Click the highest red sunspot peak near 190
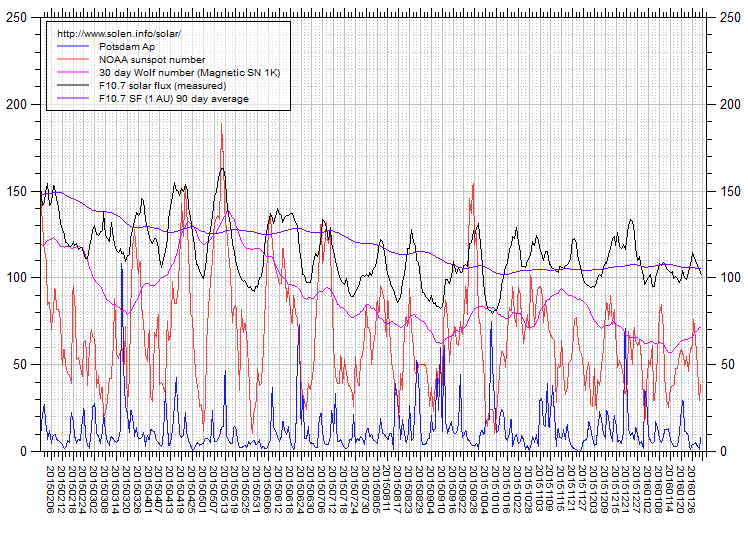 coord(221,124)
